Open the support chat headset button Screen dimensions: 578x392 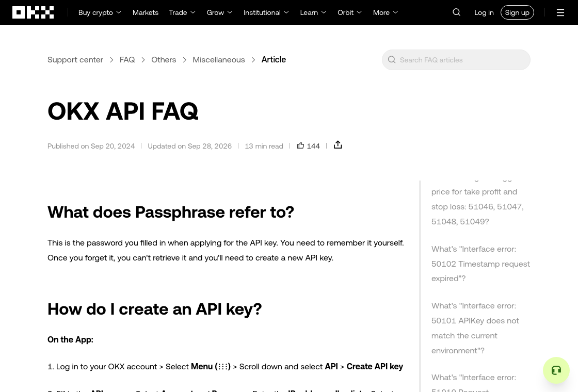click(x=556, y=370)
